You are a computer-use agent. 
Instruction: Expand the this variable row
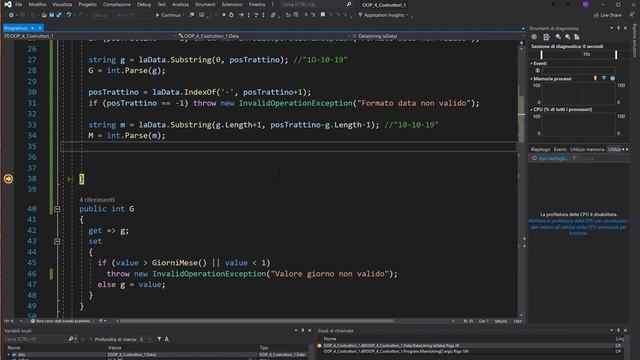9,355
